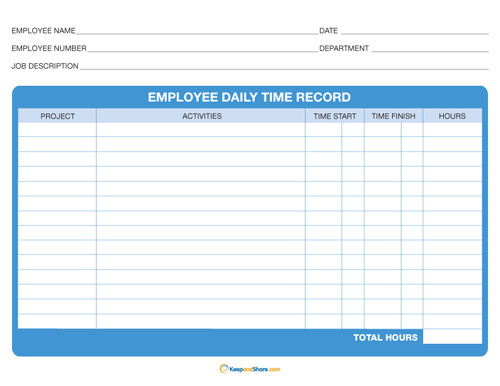This screenshot has height=386, width=500.
Task: Click the Total Hours label
Action: coord(385,337)
